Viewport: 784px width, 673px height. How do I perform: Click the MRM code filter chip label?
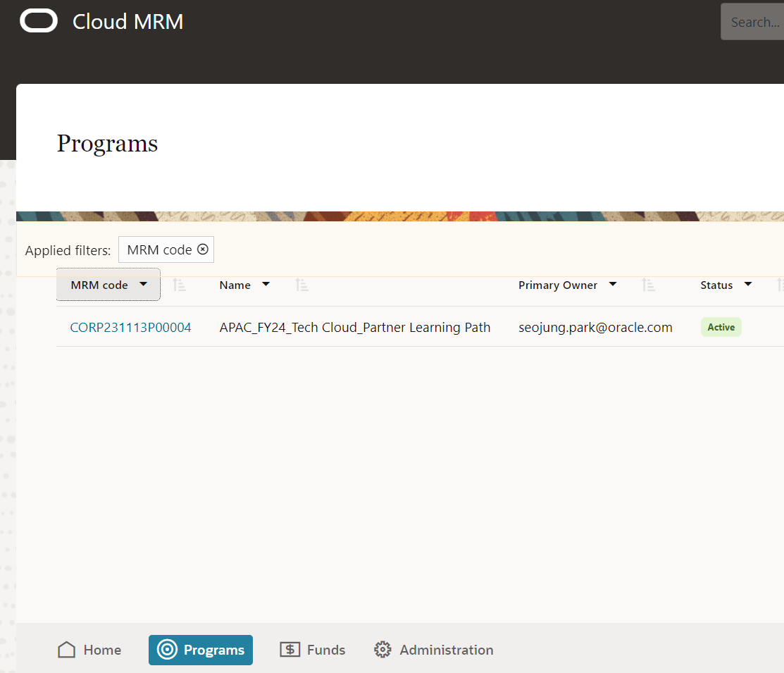click(159, 249)
